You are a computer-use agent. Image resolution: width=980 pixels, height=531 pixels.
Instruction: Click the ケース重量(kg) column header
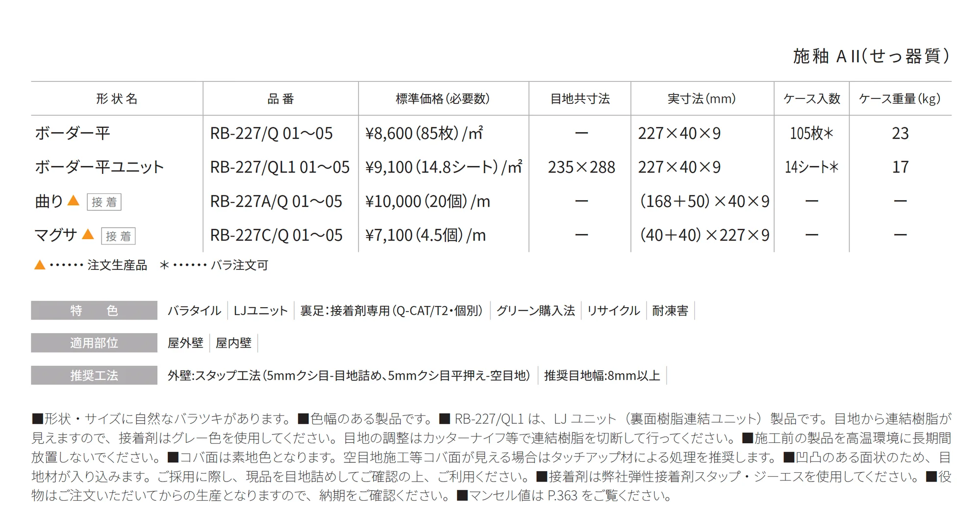click(900, 98)
